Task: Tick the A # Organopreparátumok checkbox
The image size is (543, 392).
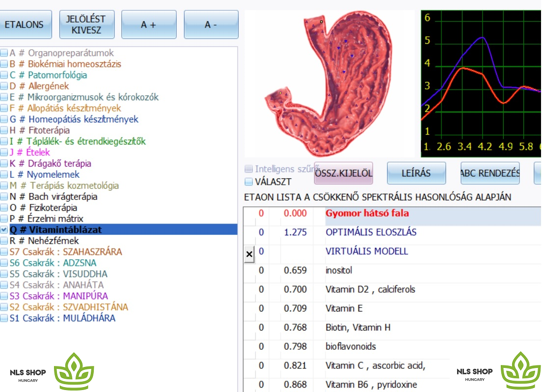Action: point(4,53)
